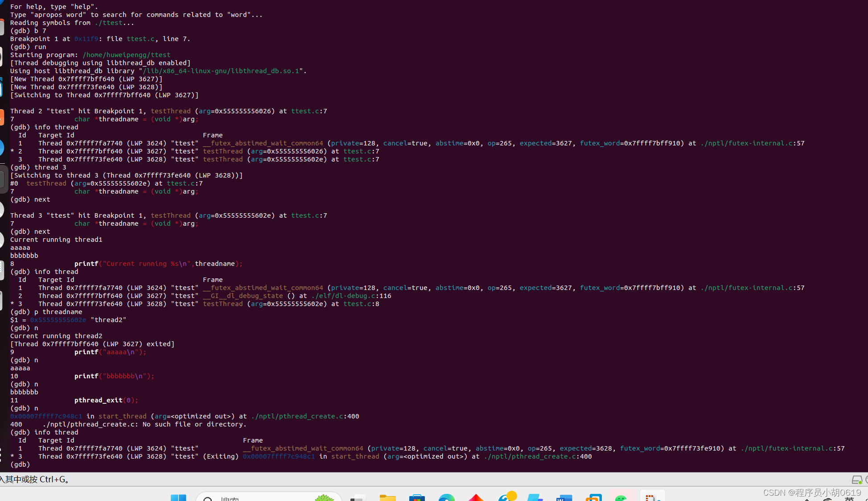Viewport: 868px width, 501px height.
Task: Click the 'Ctrl+G' hint in status bar
Action: click(52, 480)
